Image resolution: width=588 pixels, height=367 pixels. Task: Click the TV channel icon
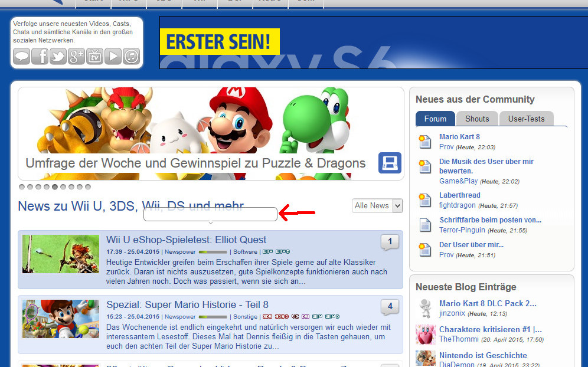[x=95, y=56]
